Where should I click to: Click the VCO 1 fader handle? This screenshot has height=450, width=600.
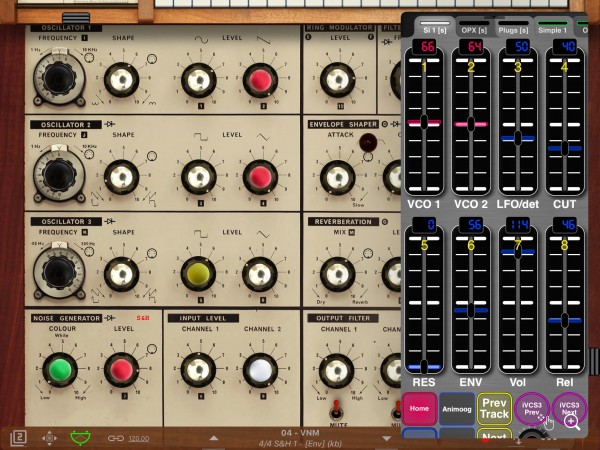tap(424, 122)
